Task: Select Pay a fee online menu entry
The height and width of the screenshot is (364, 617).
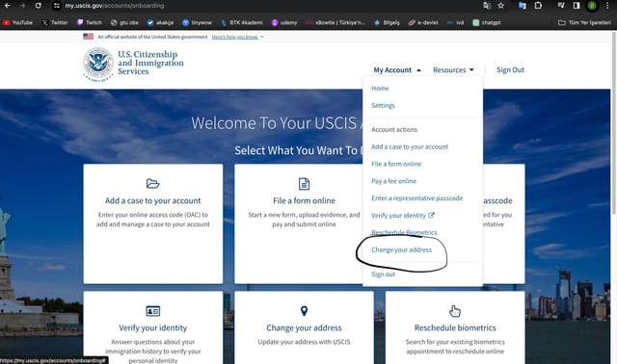Action: tap(394, 181)
